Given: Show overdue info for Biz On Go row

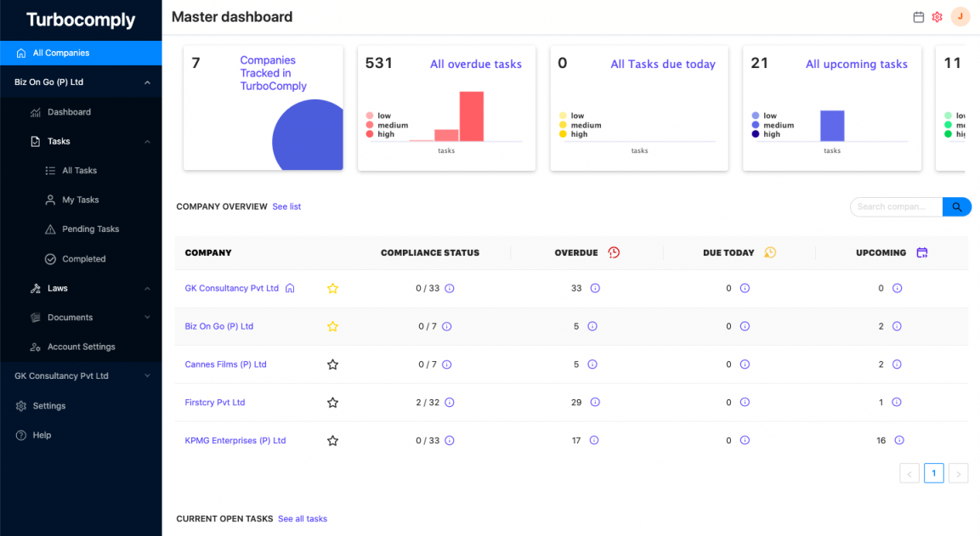Looking at the screenshot, I should click(592, 326).
